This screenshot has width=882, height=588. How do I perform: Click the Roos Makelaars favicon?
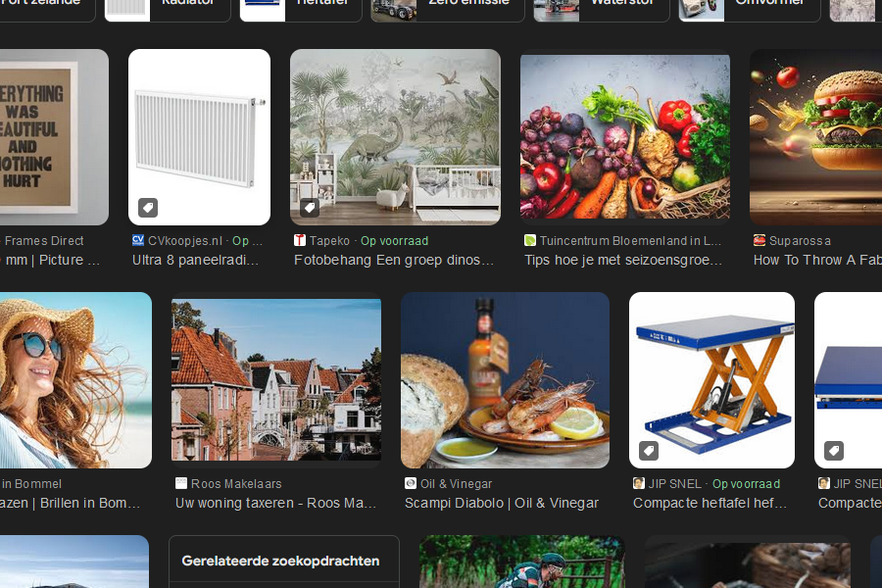pos(181,483)
